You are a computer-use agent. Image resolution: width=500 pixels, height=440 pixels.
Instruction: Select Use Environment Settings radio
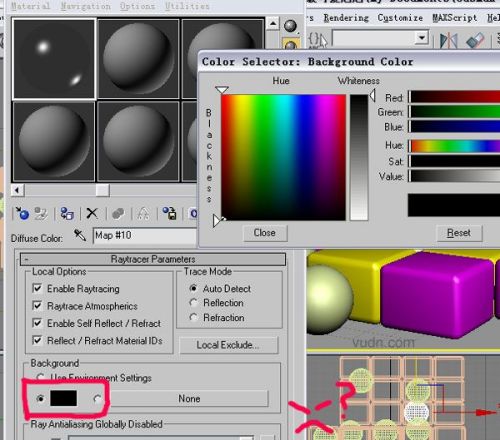click(41, 377)
